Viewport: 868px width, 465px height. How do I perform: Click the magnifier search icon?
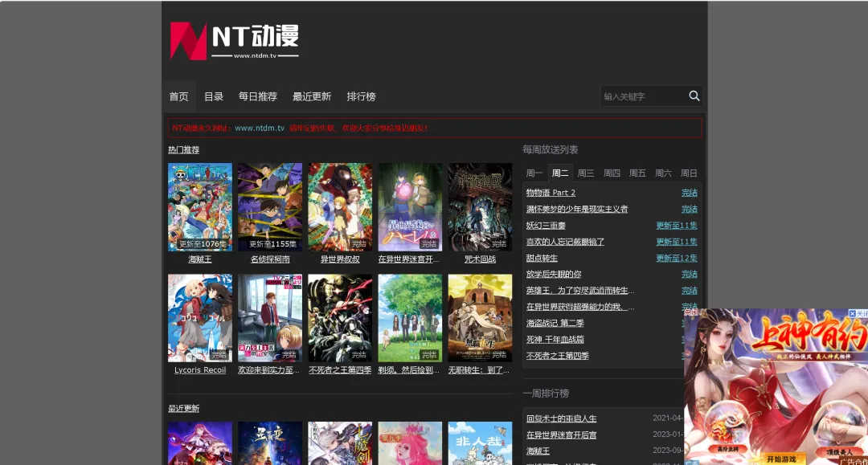coord(694,96)
